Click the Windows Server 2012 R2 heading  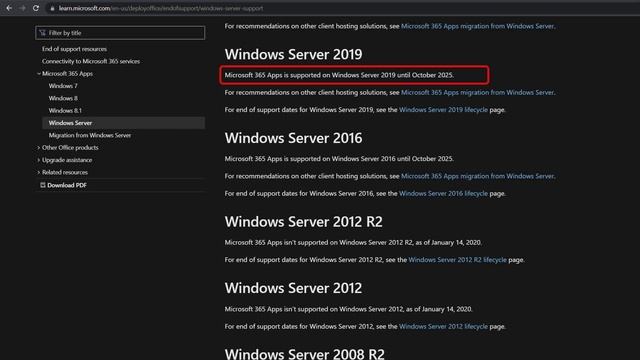pyautogui.click(x=304, y=222)
